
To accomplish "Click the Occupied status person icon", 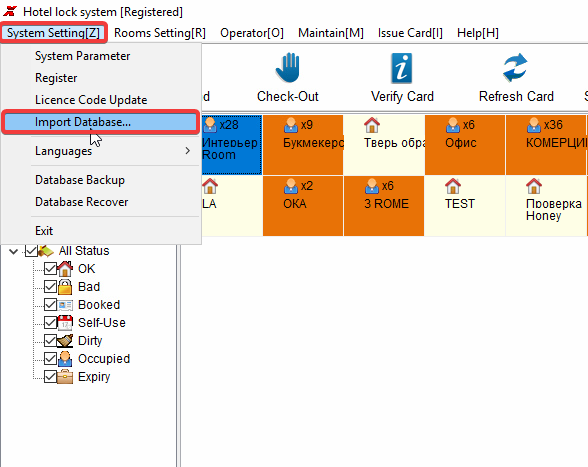I will pyautogui.click(x=65, y=359).
